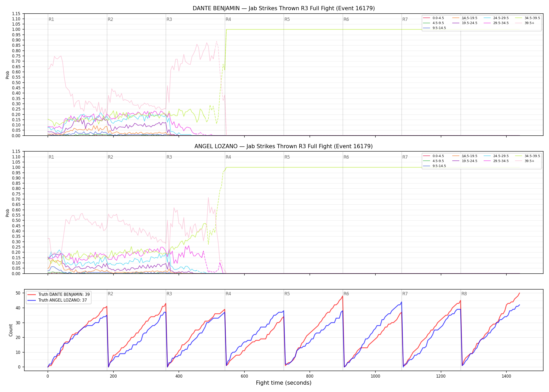Click the 800 tick label on the time axis
The height and width of the screenshot is (392, 549).
coord(310,376)
